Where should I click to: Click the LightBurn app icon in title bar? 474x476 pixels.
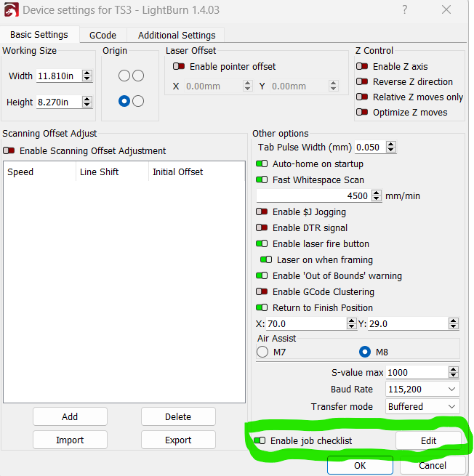(12, 9)
